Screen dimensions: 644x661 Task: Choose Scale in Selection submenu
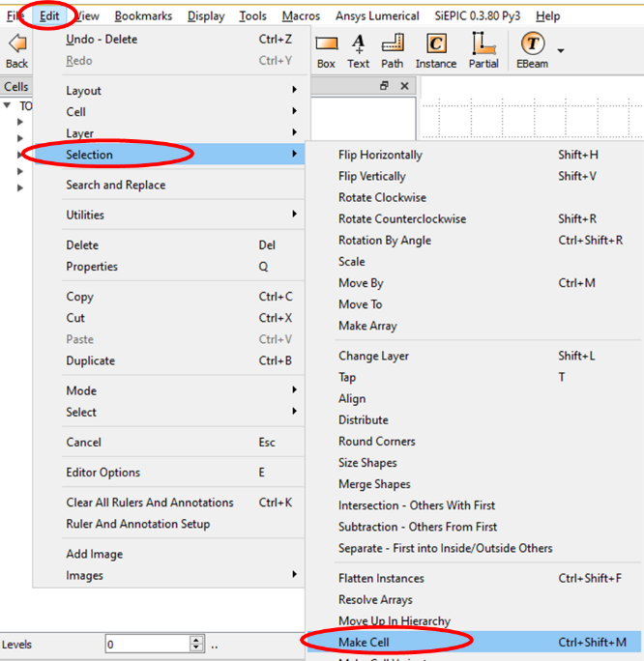coord(474,262)
